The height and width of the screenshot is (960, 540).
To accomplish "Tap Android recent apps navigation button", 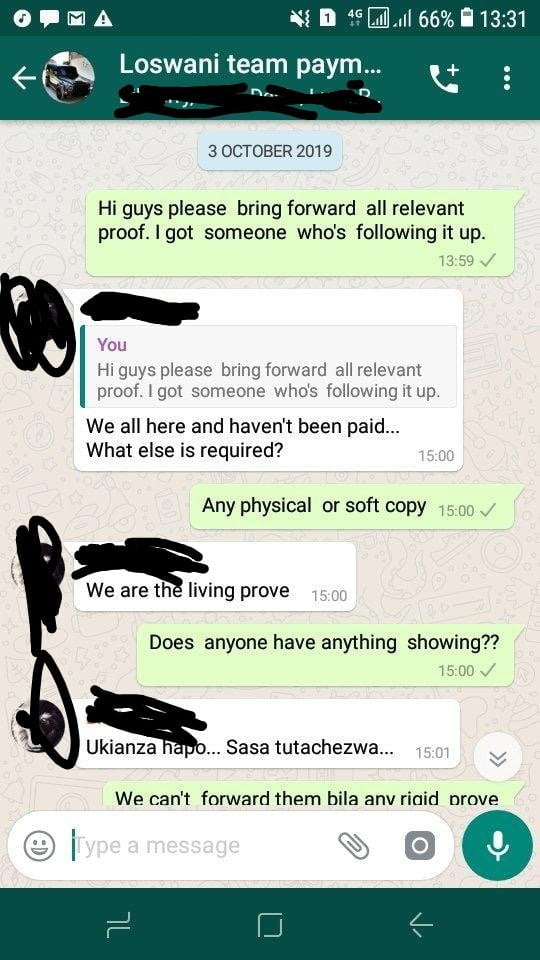I will 118,924.
